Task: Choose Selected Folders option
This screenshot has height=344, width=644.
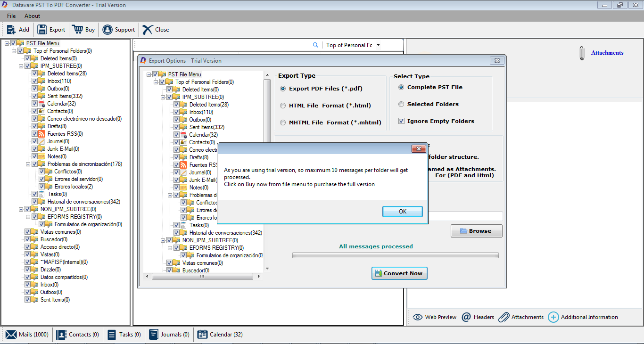Action: pyautogui.click(x=401, y=104)
